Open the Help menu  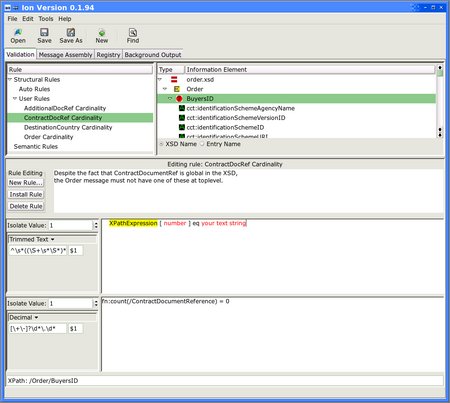click(65, 19)
